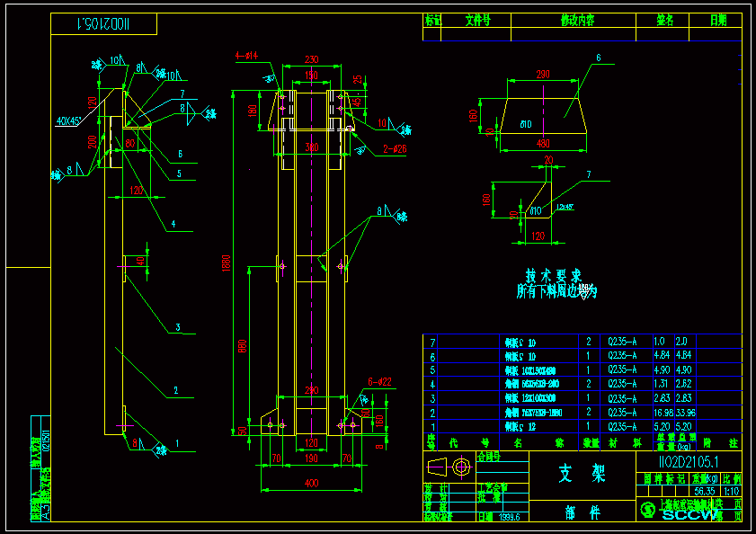The height and width of the screenshot is (534, 756).
Task: Select the rotated drawing number in top-left box
Action: pyautogui.click(x=103, y=23)
